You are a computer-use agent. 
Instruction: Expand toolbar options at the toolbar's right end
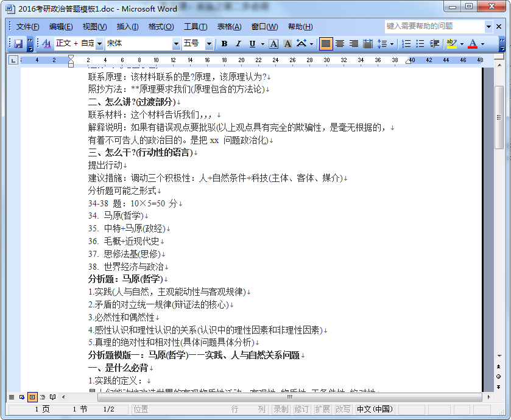pos(502,44)
